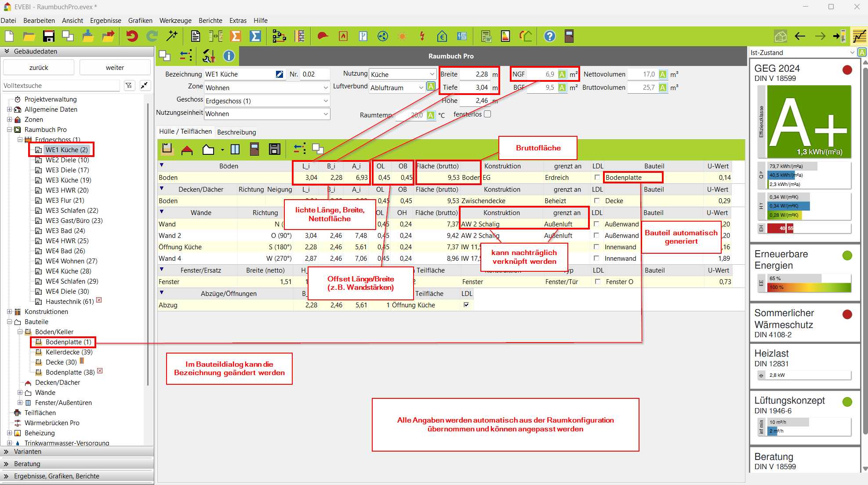Viewport: 868px width, 485px height.
Task: Click the weiter button
Action: click(115, 68)
